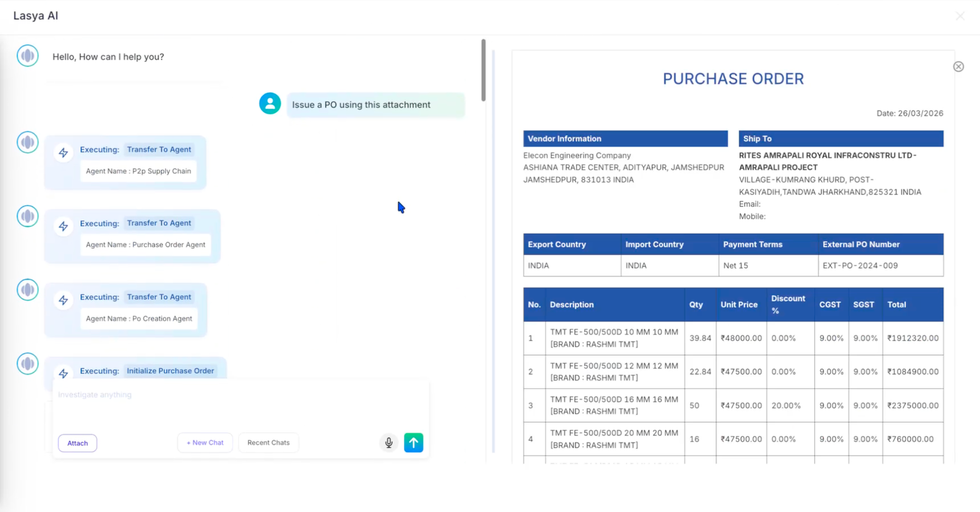Click the lightning icon on P2p Supply Chain step
The image size is (980, 512).
pos(64,152)
